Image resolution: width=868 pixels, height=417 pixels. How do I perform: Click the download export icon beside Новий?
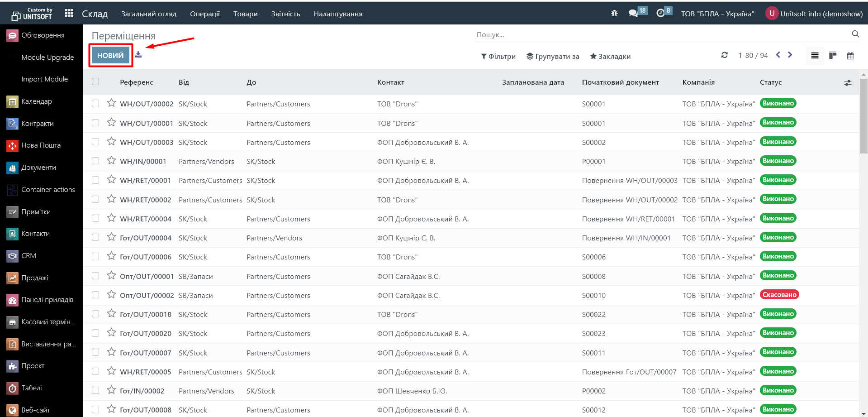click(138, 55)
